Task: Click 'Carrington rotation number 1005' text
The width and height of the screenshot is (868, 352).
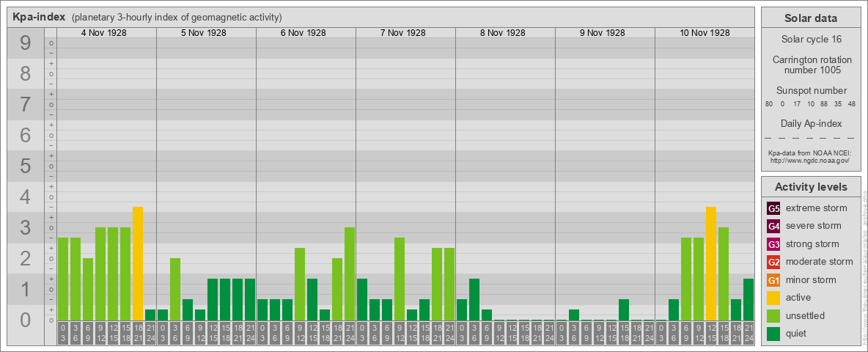Action: coord(811,65)
